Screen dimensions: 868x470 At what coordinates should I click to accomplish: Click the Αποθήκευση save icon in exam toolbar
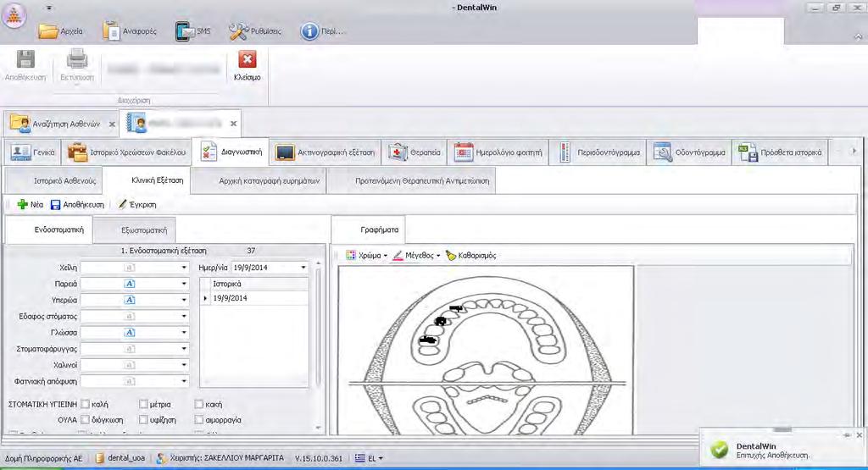(x=55, y=205)
